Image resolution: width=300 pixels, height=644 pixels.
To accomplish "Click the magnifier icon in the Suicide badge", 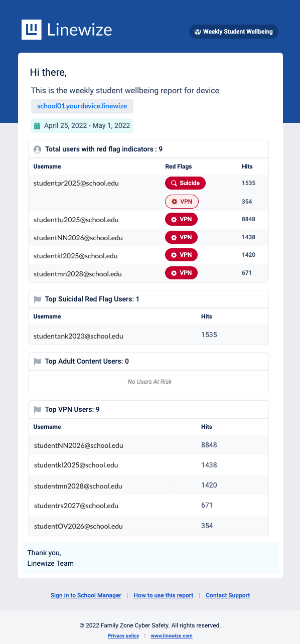I will pyautogui.click(x=174, y=184).
